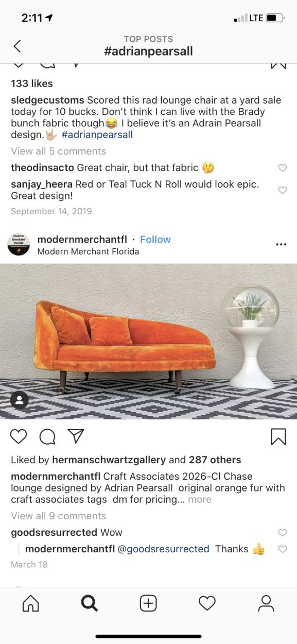Like the goodsresurrected Wow comment

tap(282, 533)
